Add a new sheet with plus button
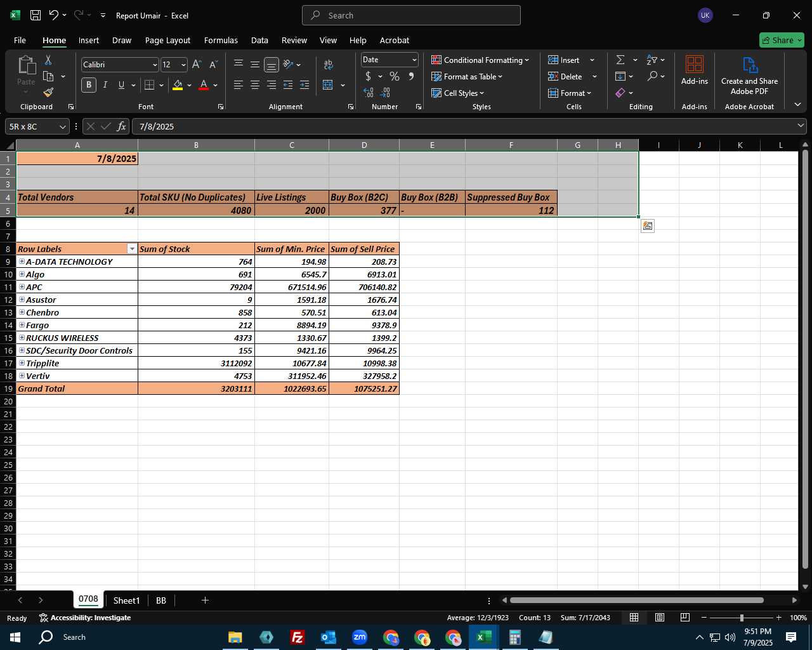Image resolution: width=812 pixels, height=650 pixels. coord(205,600)
